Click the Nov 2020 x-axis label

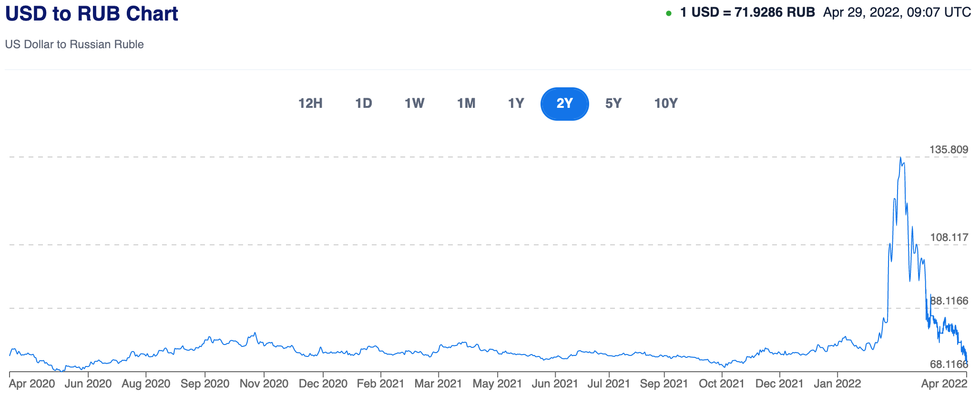[x=264, y=384]
